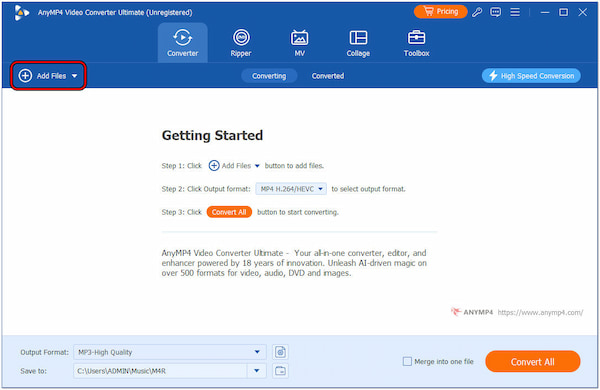Switch to the Ripper tab
This screenshot has width=600, height=390.
point(241,43)
